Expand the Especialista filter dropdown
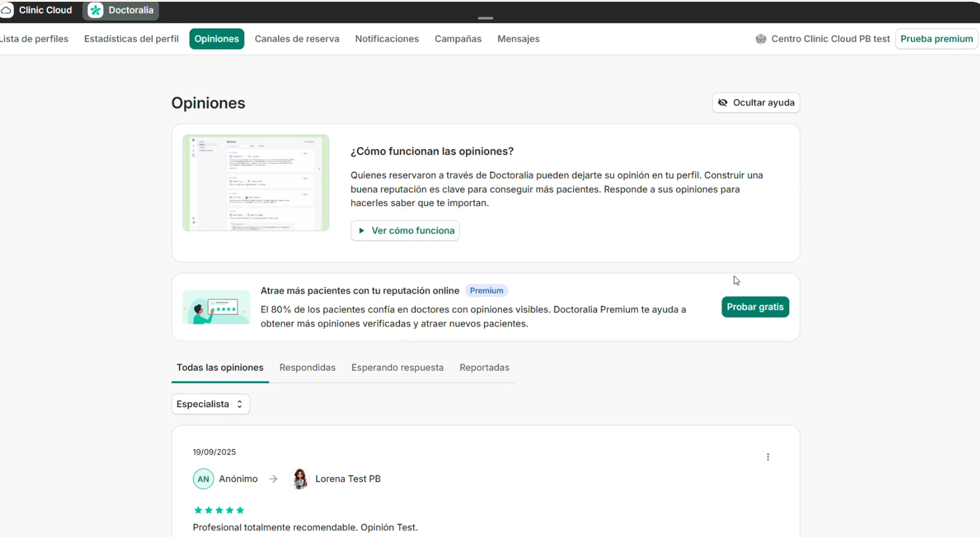 click(x=210, y=404)
